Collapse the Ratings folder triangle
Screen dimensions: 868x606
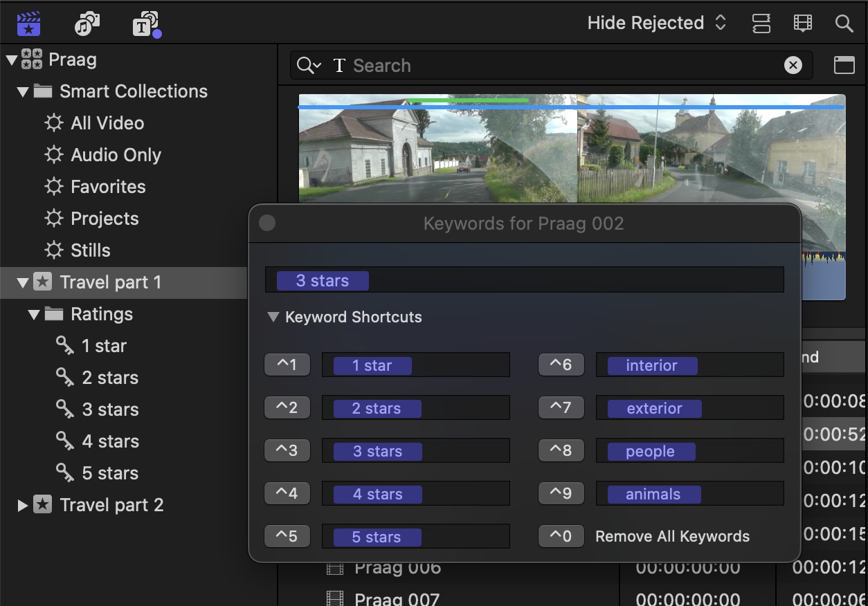(34, 314)
